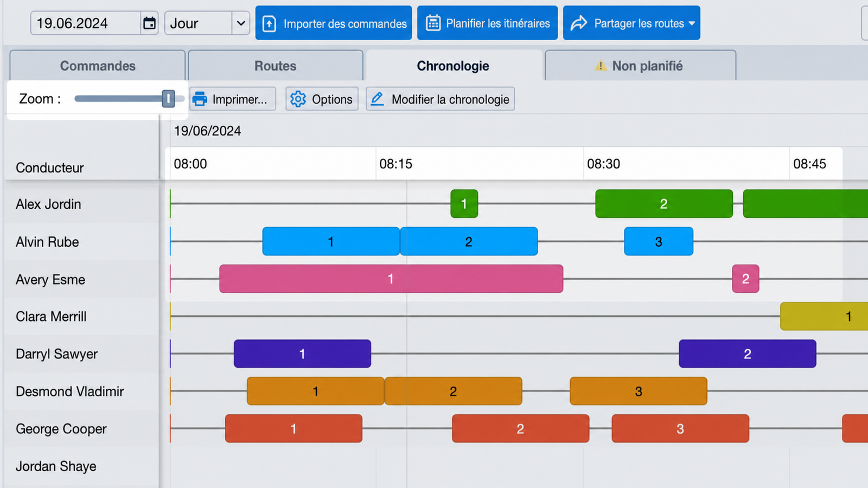Image resolution: width=868 pixels, height=488 pixels.
Task: Click the warning icon on Non planifié
Action: click(x=601, y=66)
